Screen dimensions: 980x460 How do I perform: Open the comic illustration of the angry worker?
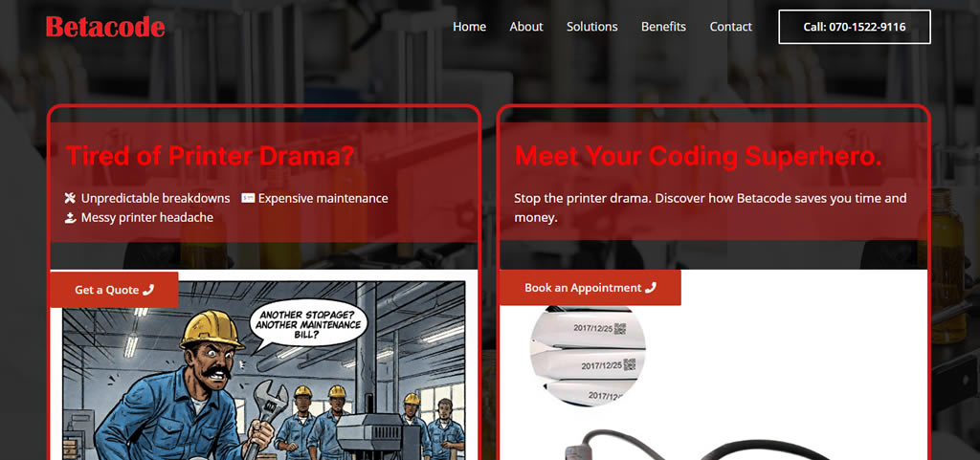[x=264, y=371]
